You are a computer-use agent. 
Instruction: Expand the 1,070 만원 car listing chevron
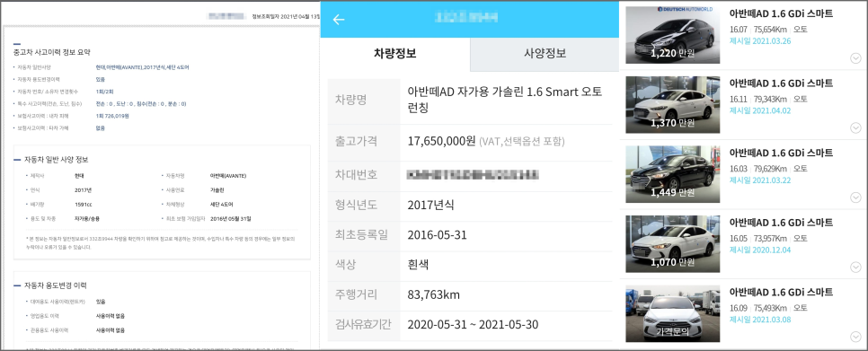(x=855, y=267)
